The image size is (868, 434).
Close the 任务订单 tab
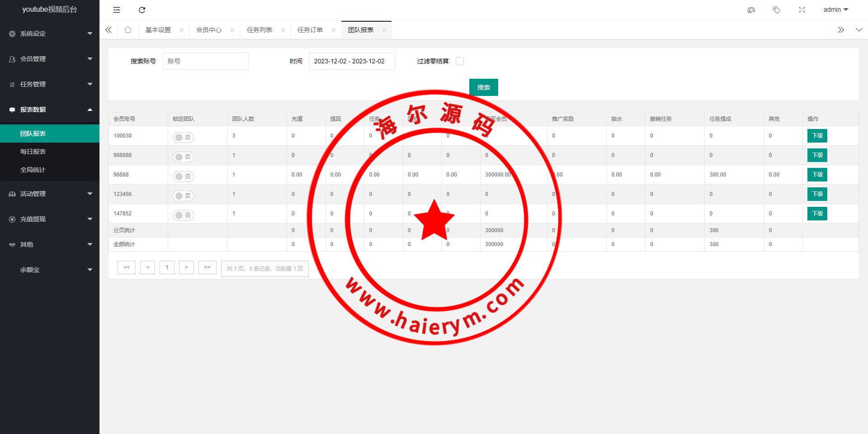tap(334, 30)
